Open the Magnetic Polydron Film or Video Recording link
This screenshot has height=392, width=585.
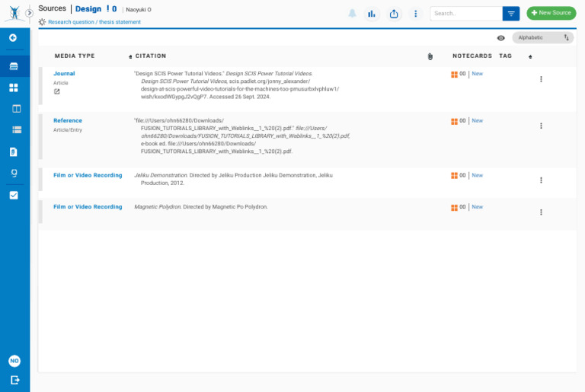(x=88, y=206)
